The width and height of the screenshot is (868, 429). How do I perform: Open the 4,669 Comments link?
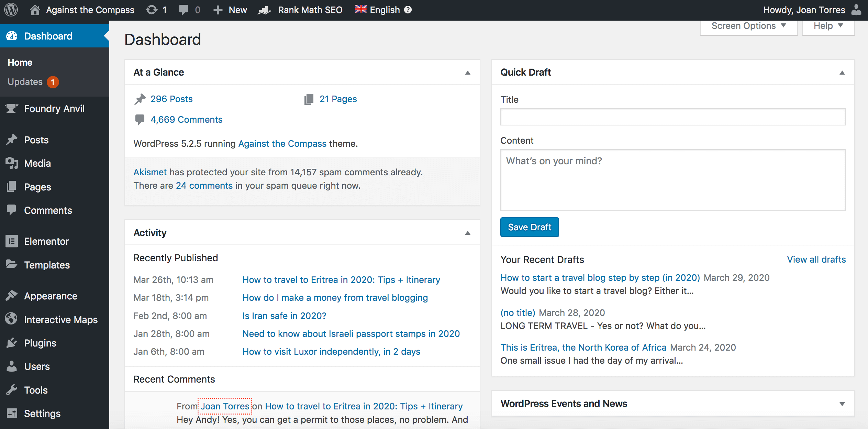(x=187, y=120)
